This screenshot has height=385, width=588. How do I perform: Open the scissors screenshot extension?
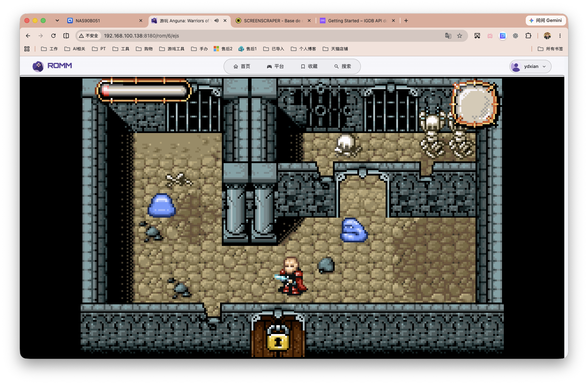477,36
